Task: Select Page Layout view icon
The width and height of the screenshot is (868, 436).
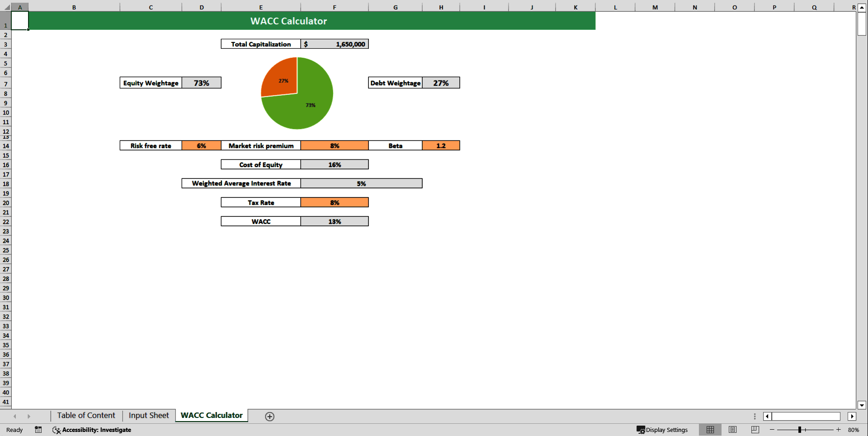Action: point(732,430)
